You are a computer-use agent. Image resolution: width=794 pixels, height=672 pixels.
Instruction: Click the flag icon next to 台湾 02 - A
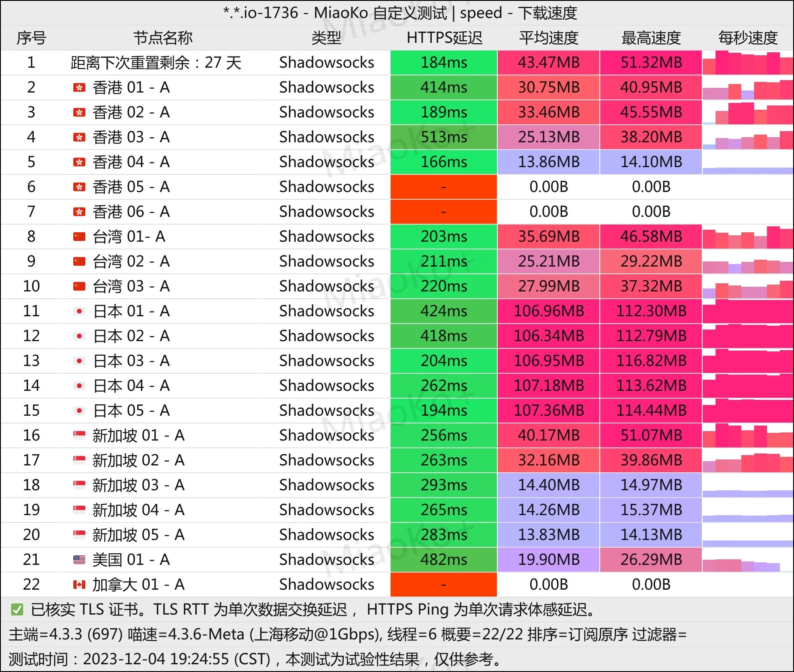(79, 261)
